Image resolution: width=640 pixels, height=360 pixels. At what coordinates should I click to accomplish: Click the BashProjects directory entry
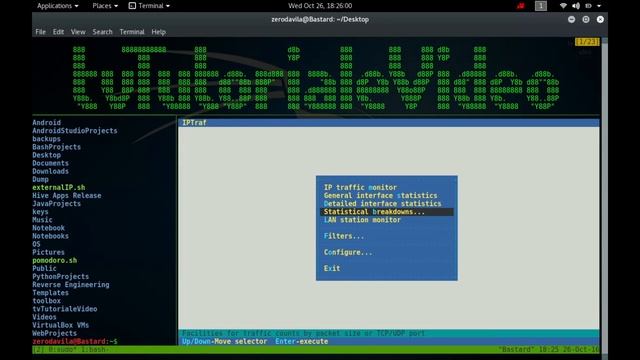click(56, 147)
